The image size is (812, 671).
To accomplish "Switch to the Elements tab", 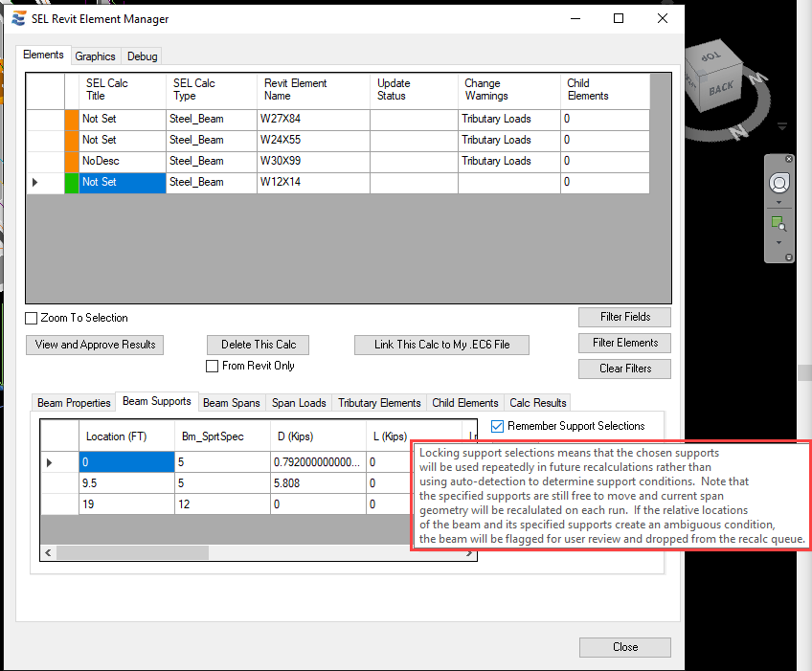I will [43, 55].
